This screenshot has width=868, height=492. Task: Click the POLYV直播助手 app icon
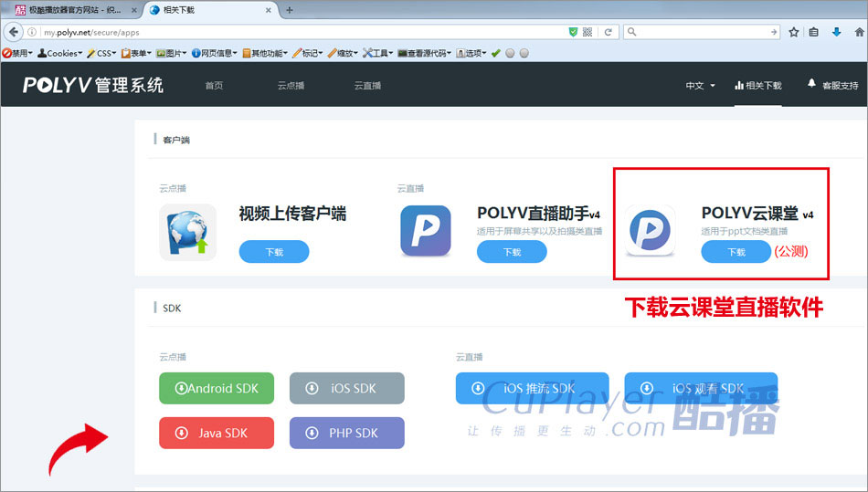426,232
